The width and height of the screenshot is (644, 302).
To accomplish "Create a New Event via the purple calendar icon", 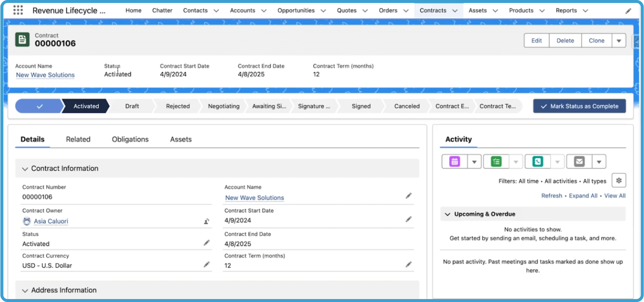I will [x=454, y=161].
